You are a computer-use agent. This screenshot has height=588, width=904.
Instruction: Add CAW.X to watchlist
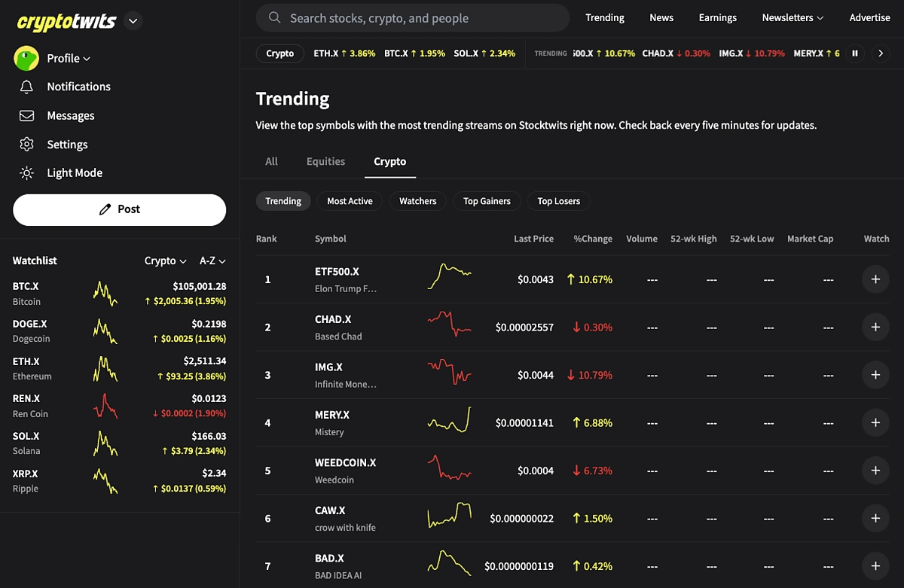tap(875, 518)
